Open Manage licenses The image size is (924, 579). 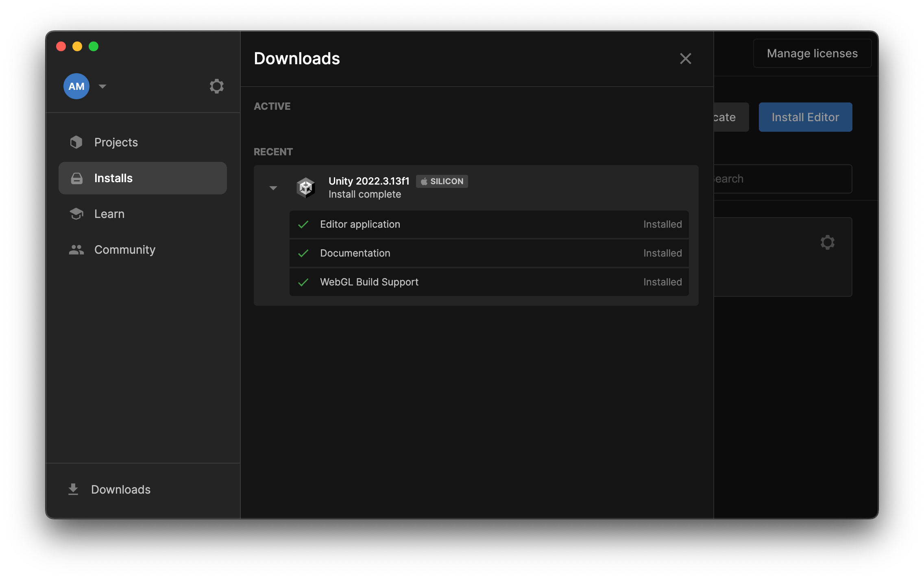tap(812, 53)
